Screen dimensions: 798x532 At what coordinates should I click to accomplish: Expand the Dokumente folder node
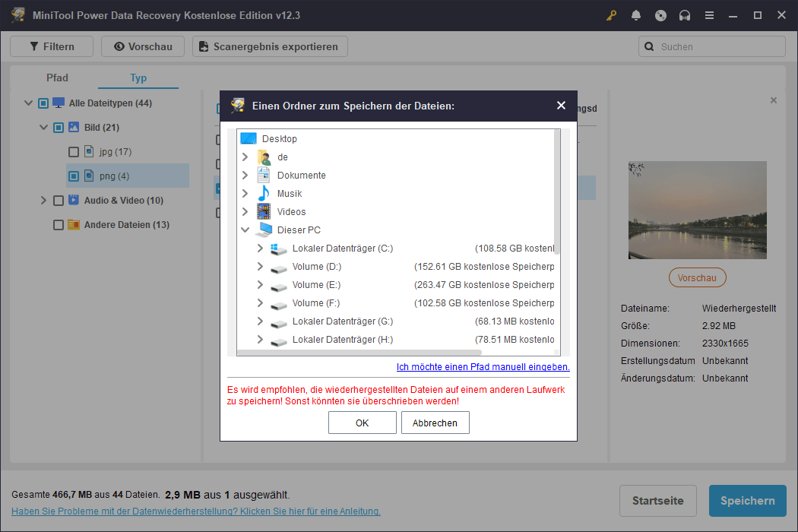(245, 175)
